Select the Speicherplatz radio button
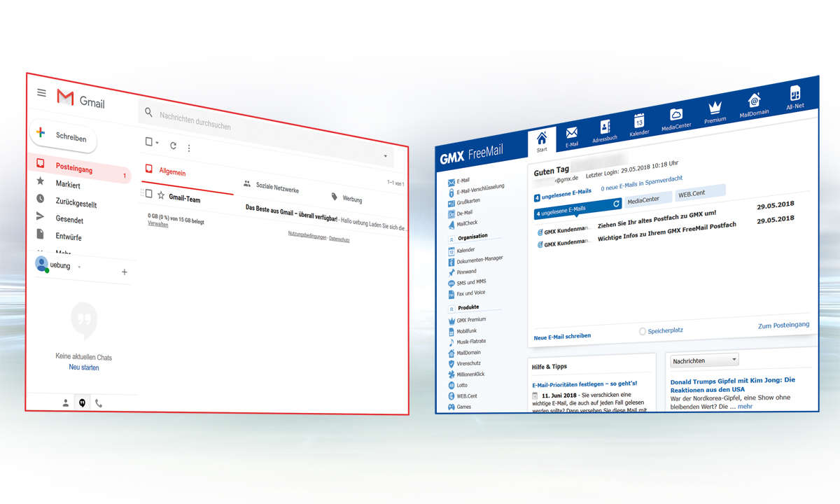This screenshot has height=504, width=840. [643, 331]
